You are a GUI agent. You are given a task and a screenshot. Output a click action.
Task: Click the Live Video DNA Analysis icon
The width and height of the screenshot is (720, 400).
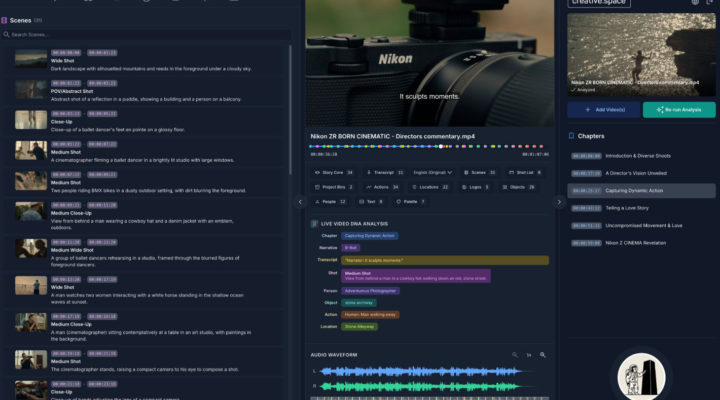pos(315,224)
